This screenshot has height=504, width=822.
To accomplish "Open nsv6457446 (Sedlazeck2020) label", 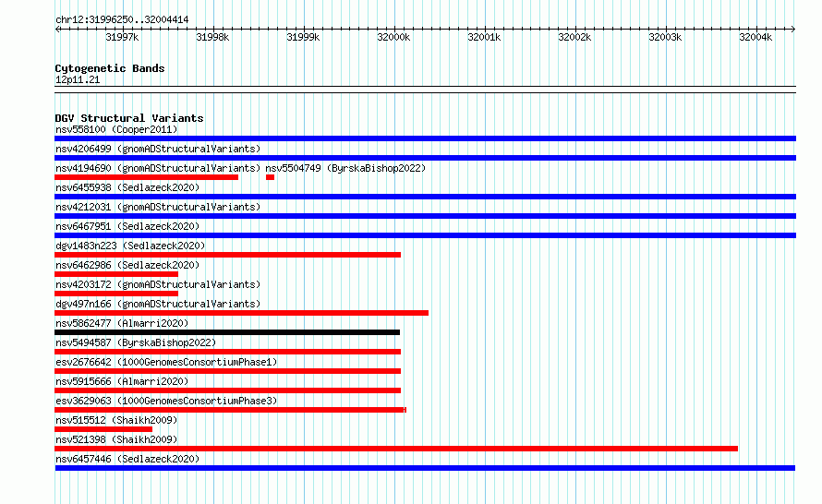I will (127, 459).
